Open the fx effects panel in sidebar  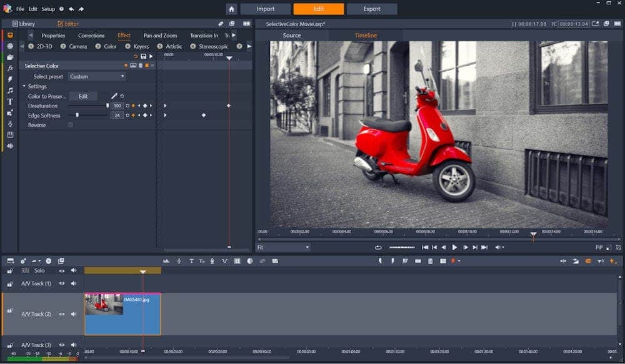point(10,68)
